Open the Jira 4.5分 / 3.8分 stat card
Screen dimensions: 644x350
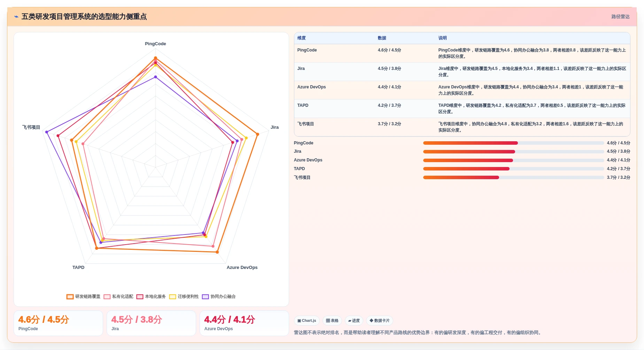pos(151,323)
